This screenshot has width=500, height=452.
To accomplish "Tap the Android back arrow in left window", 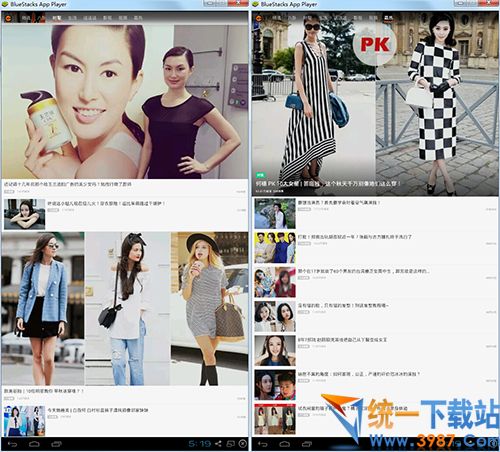I will (12, 444).
